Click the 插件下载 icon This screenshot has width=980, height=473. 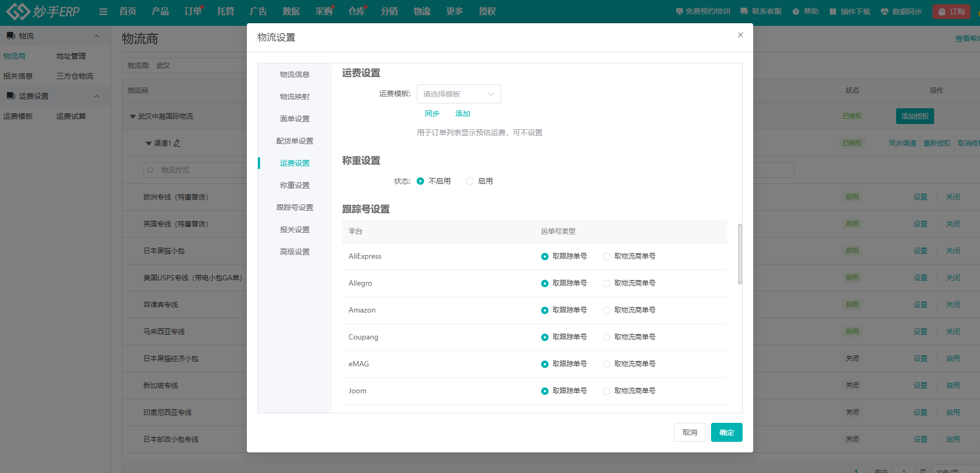(833, 12)
